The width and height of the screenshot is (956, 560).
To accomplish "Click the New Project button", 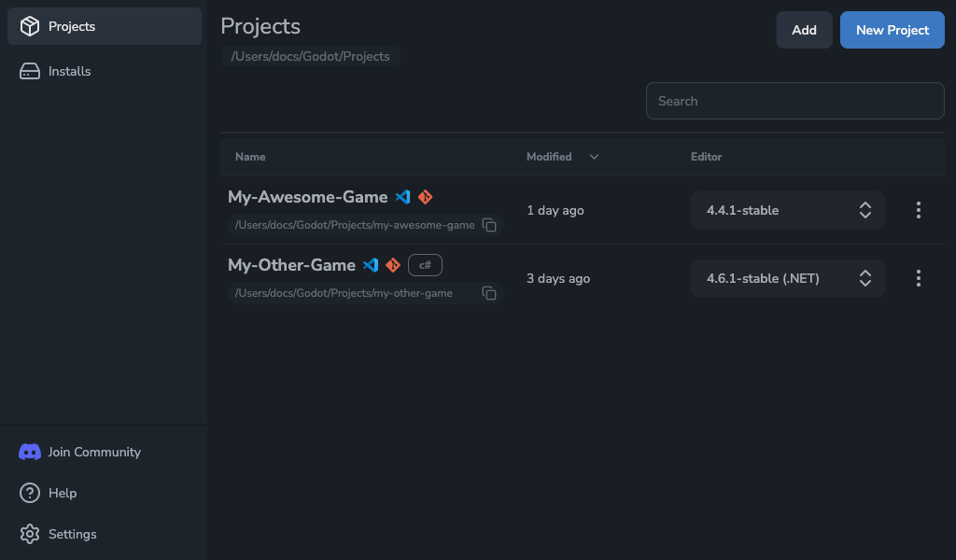I will click(x=892, y=30).
